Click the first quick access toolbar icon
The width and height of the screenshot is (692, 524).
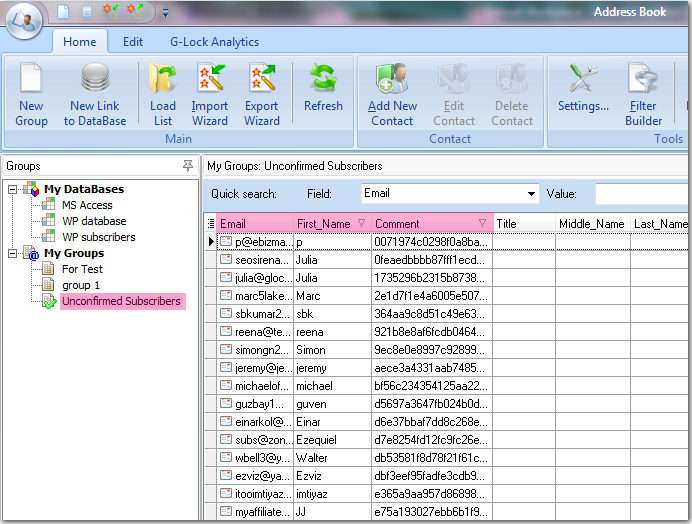click(x=63, y=11)
